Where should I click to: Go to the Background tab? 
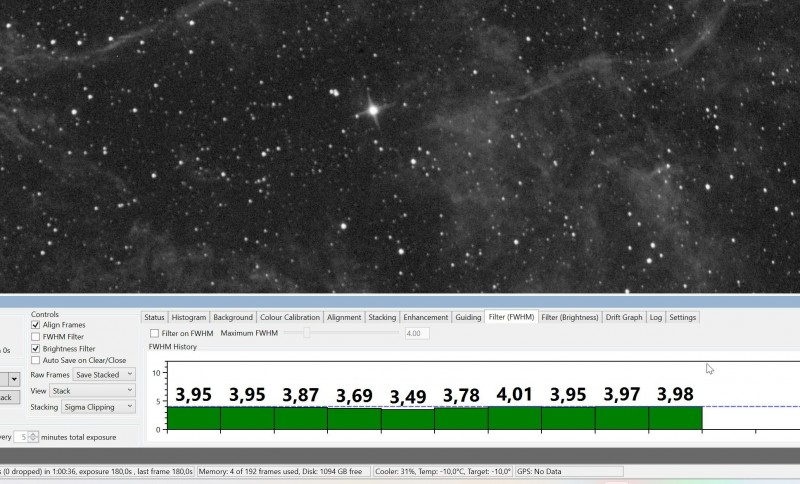[x=233, y=317]
